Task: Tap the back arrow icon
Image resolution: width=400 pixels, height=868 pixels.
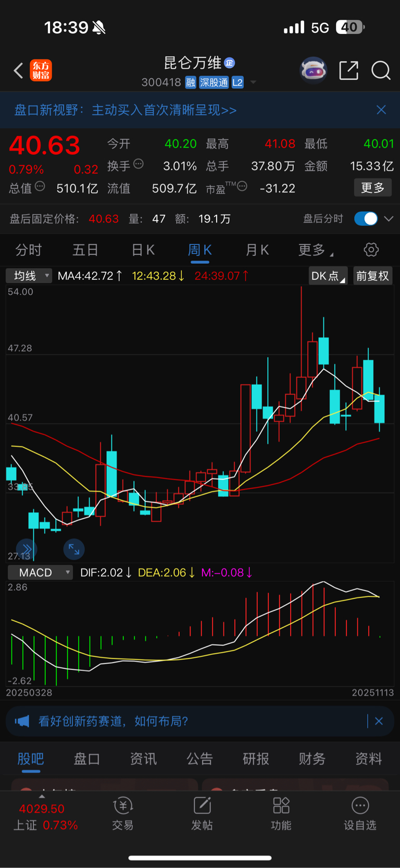Action: [18, 70]
